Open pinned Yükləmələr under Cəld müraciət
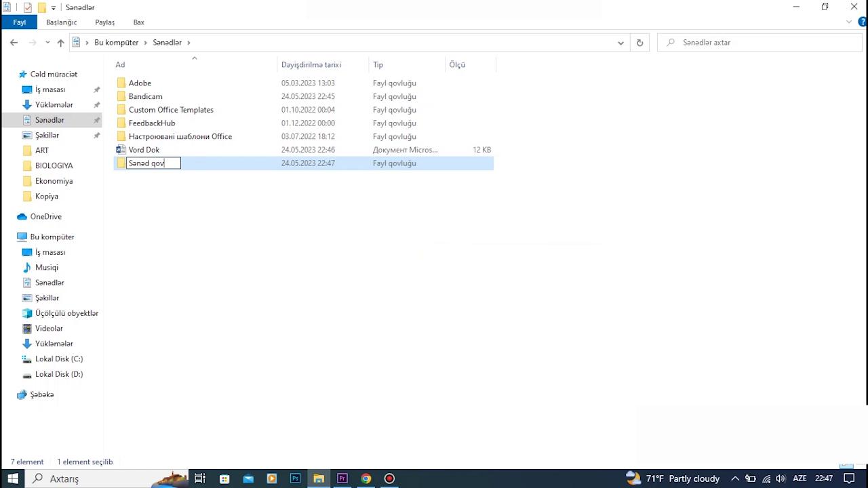The height and width of the screenshot is (488, 868). click(x=54, y=104)
